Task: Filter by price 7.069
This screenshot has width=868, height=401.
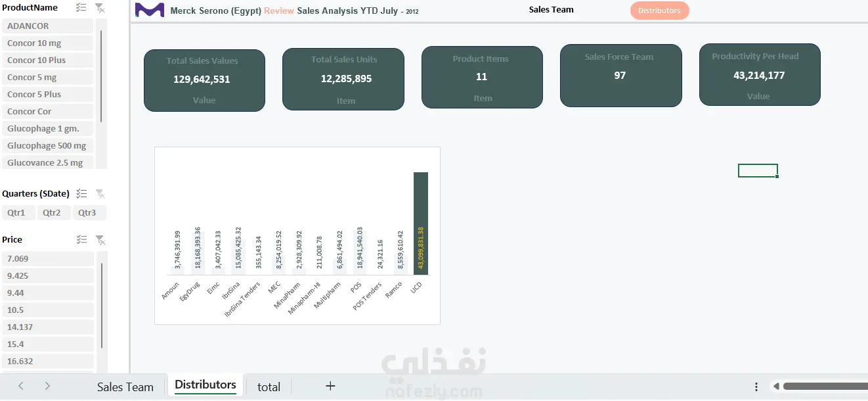Action: 48,258
